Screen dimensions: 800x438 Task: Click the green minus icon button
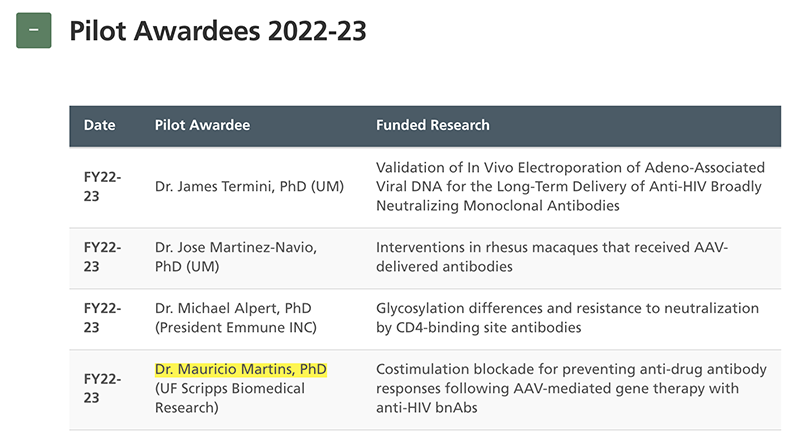pyautogui.click(x=34, y=31)
